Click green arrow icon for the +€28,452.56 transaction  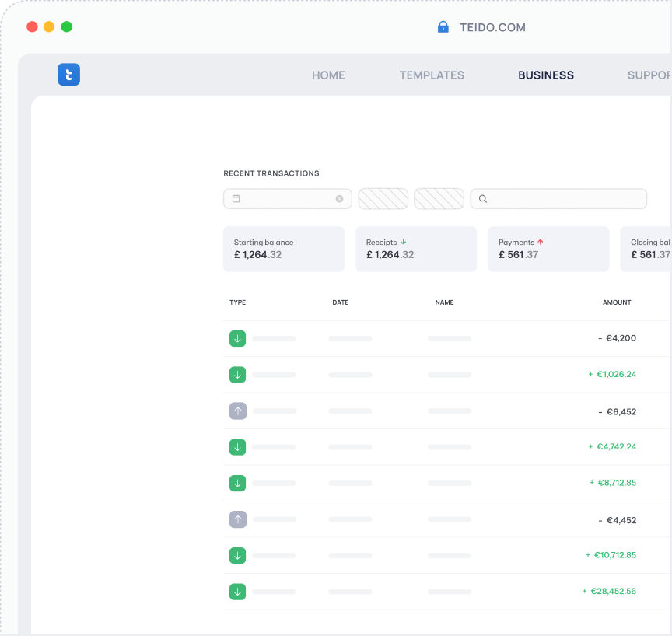tap(237, 592)
